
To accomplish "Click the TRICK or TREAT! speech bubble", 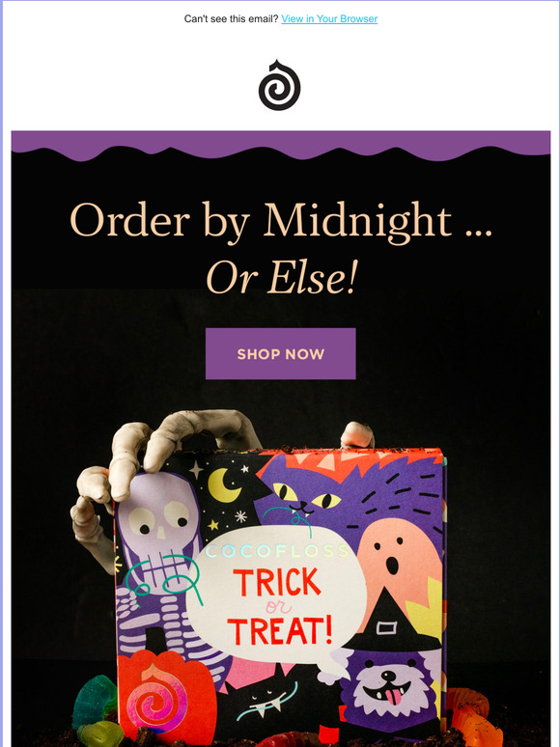I will click(x=276, y=595).
